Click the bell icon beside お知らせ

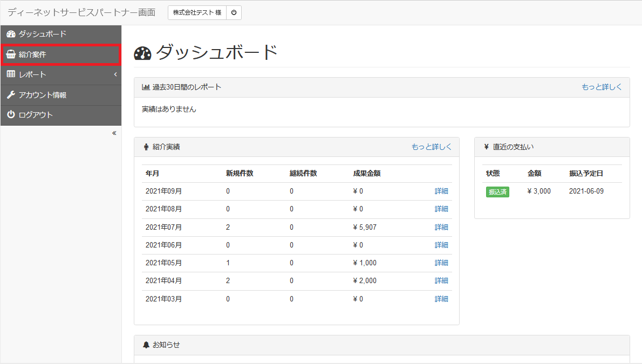click(146, 345)
